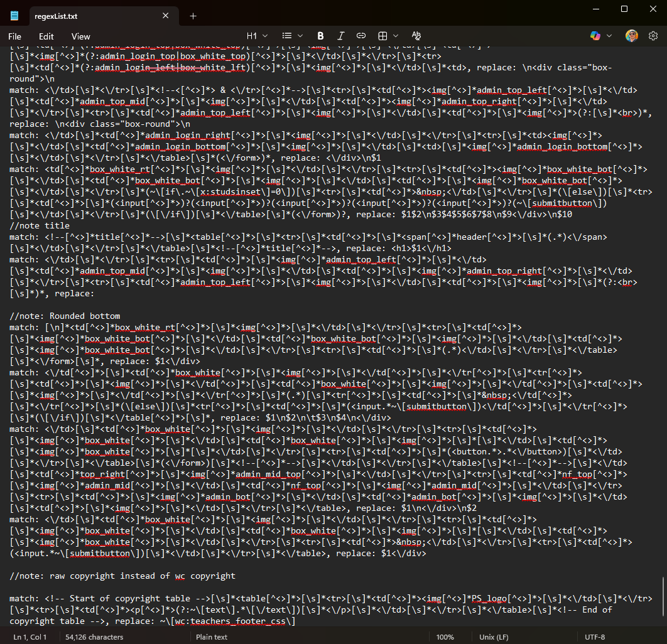Click the UTF-8 encoding in status bar
Image resolution: width=667 pixels, height=644 pixels.
coord(594,637)
